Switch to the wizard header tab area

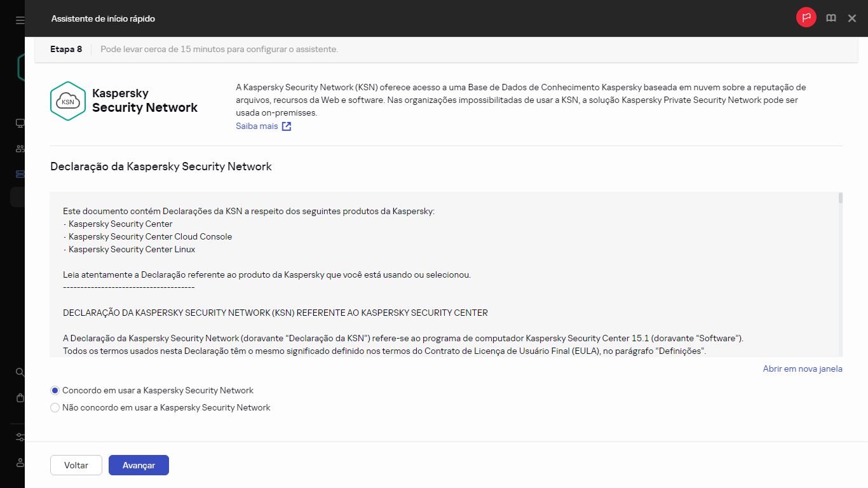[x=66, y=48]
